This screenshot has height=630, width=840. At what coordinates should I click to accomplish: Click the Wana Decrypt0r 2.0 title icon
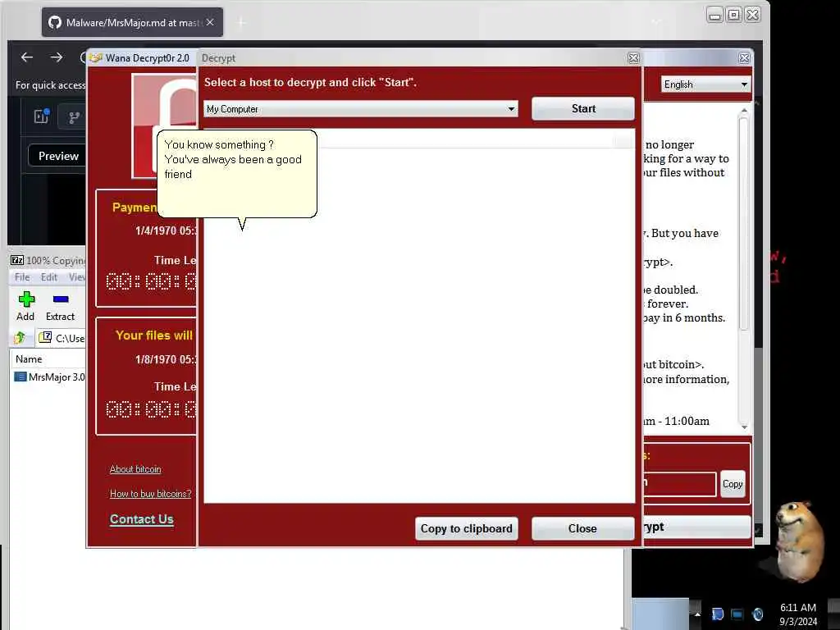[x=96, y=58]
